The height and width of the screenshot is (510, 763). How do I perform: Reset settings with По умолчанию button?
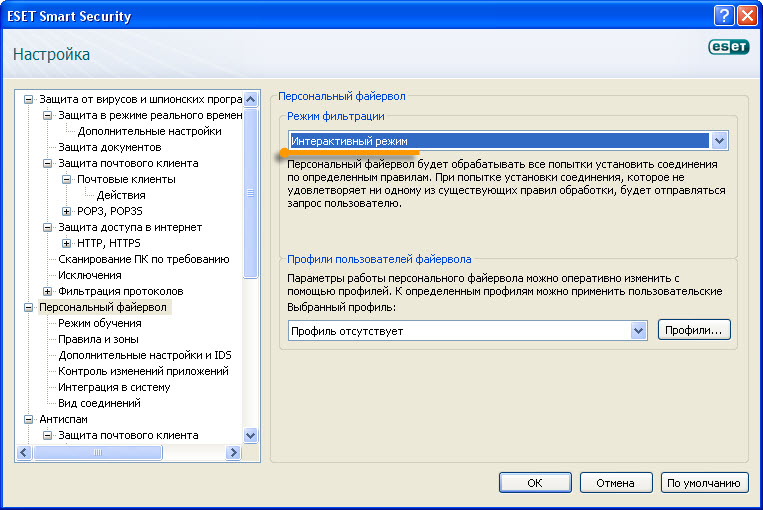pos(705,483)
